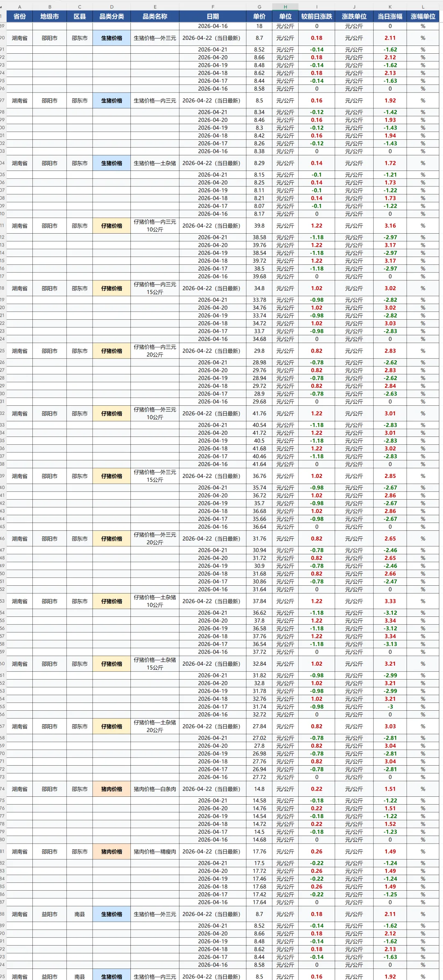Click the 品类分类 header cell
The height and width of the screenshot is (980, 443).
(x=112, y=16)
